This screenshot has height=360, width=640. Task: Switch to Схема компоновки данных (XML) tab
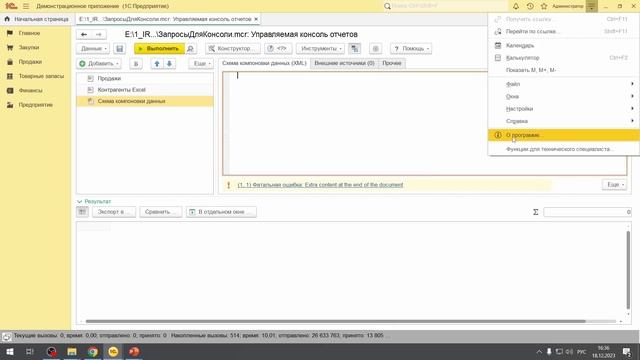[x=264, y=63]
